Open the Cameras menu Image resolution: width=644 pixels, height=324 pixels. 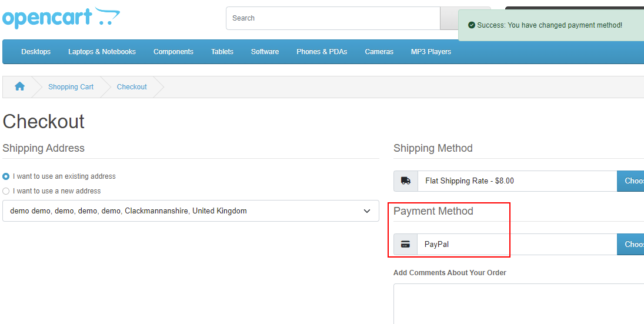click(x=379, y=52)
